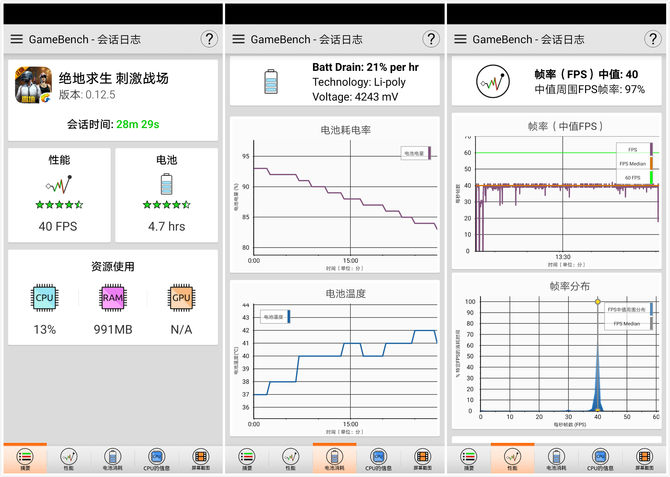Click Voltage: 4243 mV text

tap(355, 97)
